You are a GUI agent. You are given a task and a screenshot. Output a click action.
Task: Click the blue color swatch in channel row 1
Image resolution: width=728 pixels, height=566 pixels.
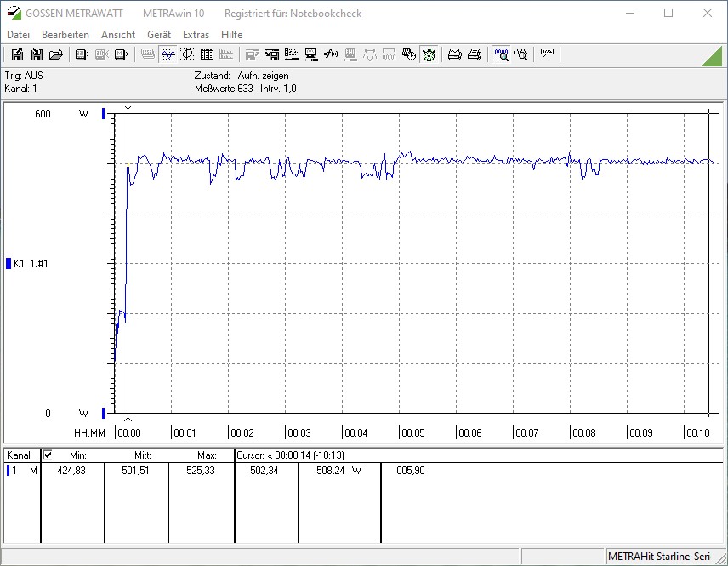pos(10,471)
